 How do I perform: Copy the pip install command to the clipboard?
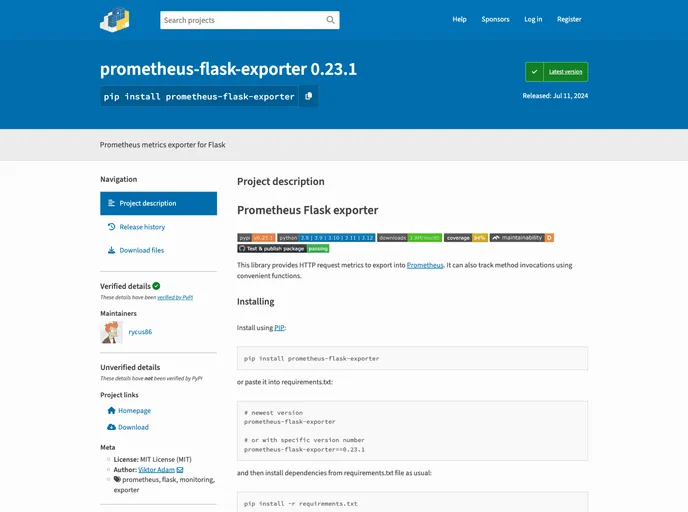click(308, 96)
